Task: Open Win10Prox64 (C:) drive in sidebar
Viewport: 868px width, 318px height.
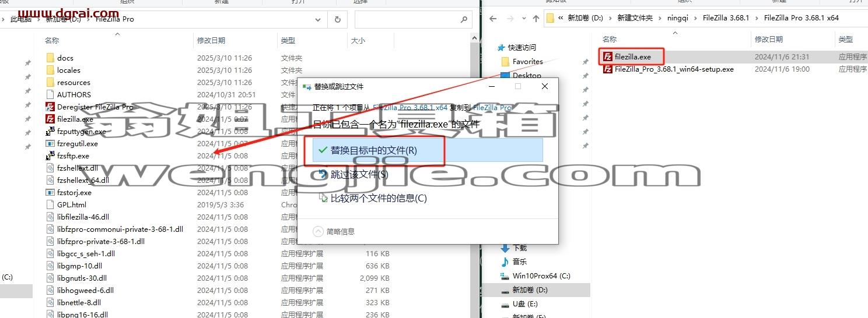Action: (541, 276)
